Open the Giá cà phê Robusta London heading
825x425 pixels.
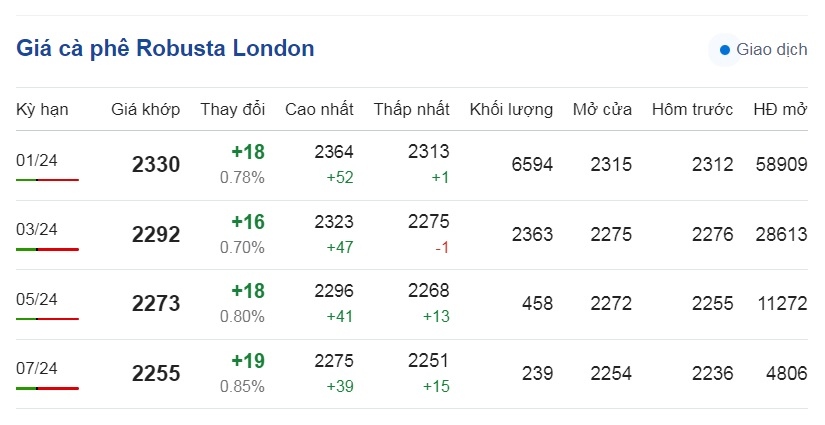[x=165, y=48]
